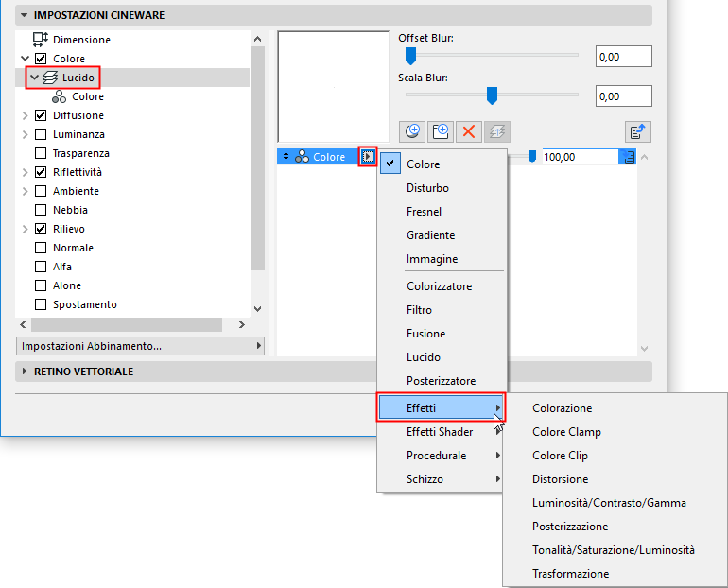Enable the Alfa checkbox
The image size is (728, 588).
[x=41, y=267]
